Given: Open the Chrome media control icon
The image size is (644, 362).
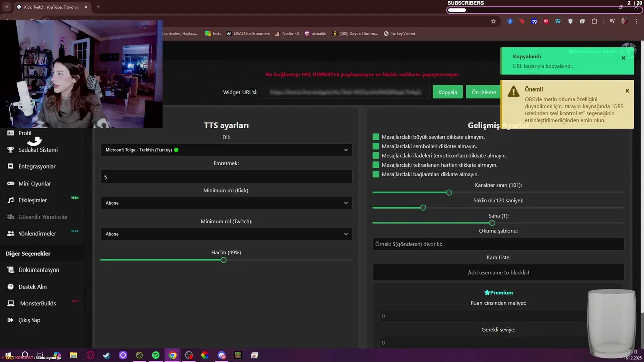Looking at the screenshot, I should tap(612, 21).
